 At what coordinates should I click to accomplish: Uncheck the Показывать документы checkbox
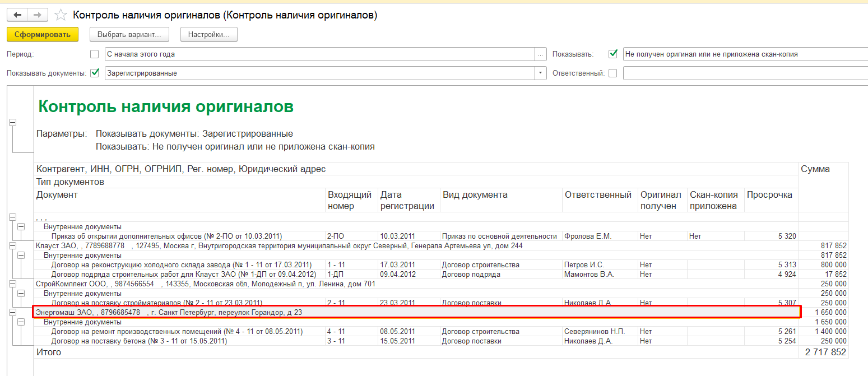click(95, 73)
